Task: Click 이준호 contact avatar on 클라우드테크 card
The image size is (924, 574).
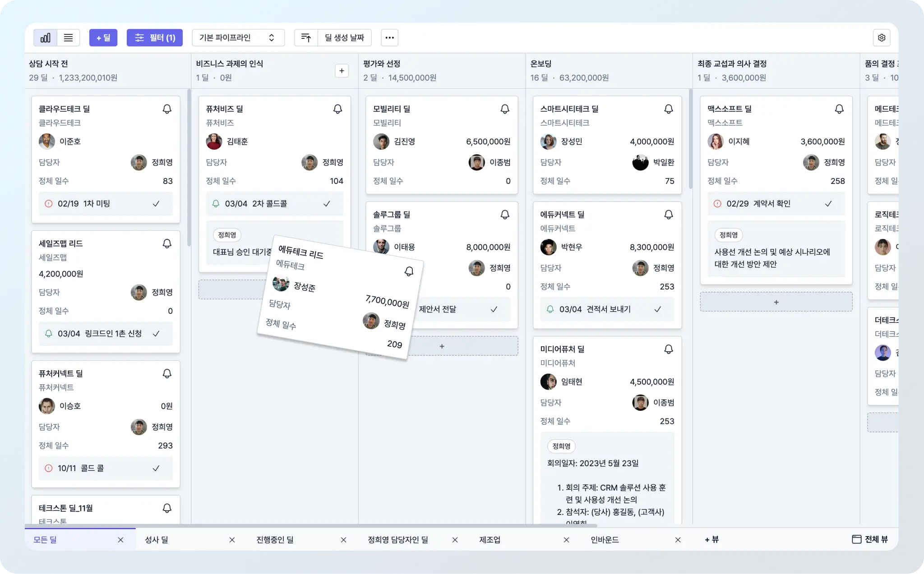Action: (x=47, y=142)
